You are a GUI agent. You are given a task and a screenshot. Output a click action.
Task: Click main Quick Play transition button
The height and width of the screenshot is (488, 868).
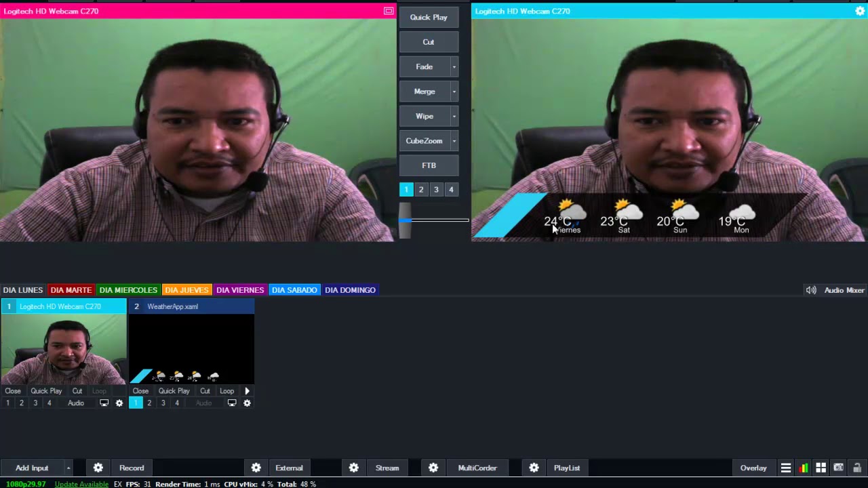[x=429, y=18]
